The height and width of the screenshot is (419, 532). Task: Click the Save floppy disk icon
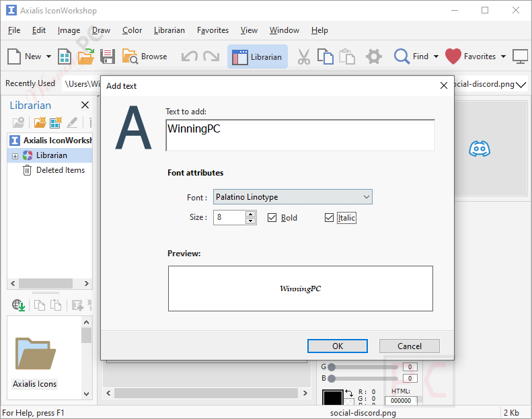pos(108,56)
